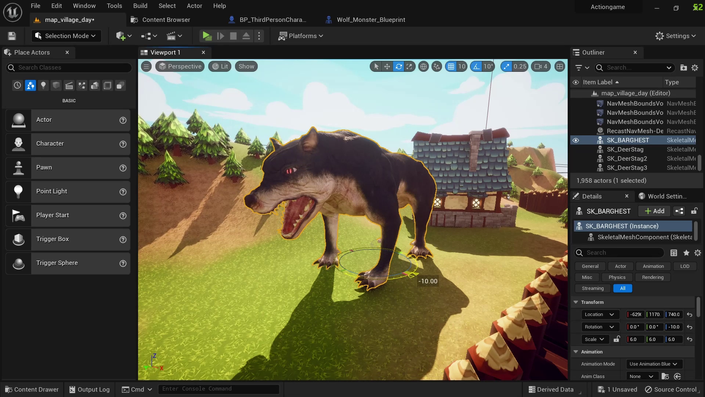Open help for Trigger Sphere
The image size is (705, 397).
coord(123,263)
